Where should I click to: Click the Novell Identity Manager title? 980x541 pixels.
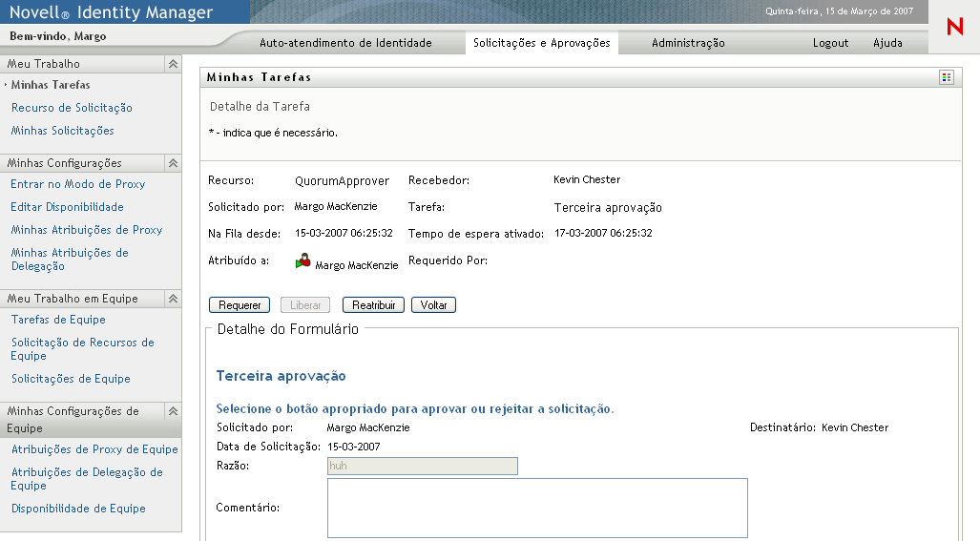(x=111, y=11)
